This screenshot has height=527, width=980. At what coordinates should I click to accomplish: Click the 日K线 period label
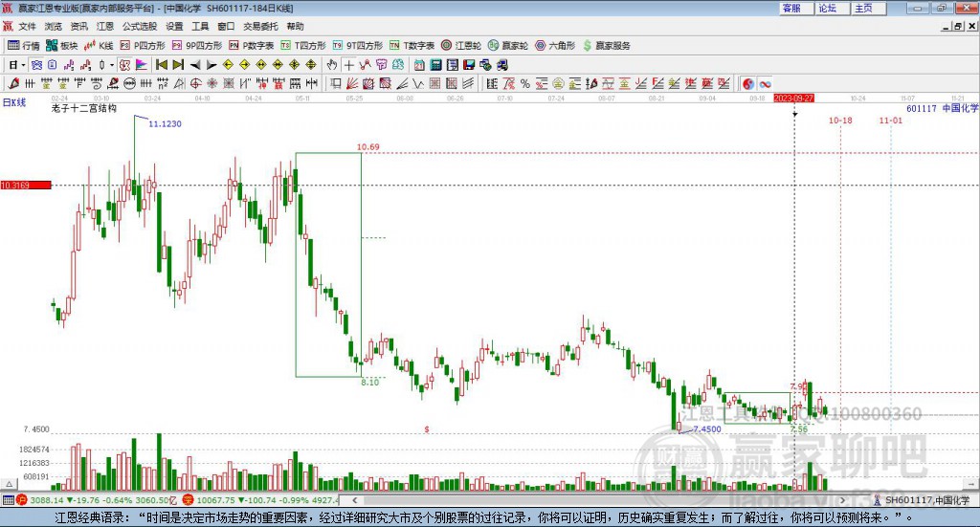13,102
